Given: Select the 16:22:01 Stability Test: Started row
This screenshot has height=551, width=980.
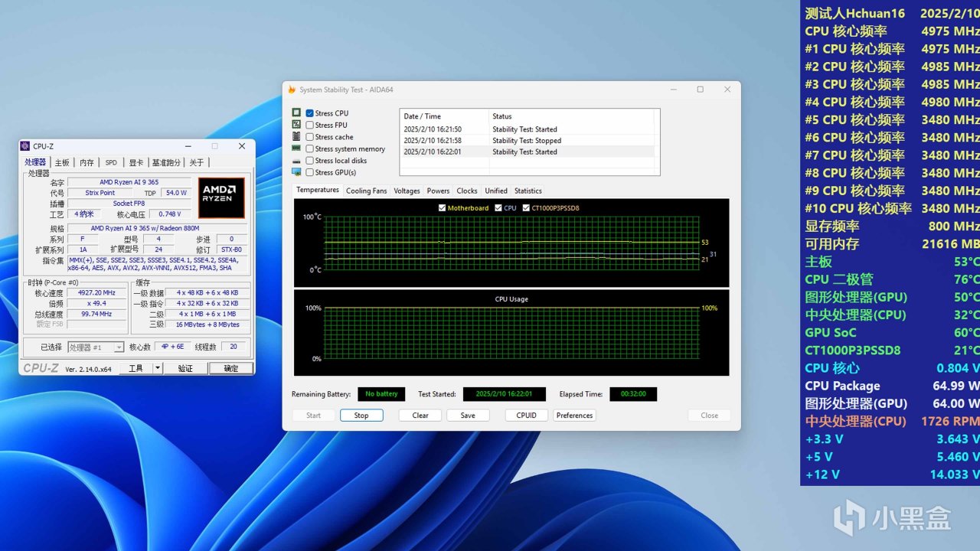Looking at the screenshot, I should pyautogui.click(x=528, y=152).
